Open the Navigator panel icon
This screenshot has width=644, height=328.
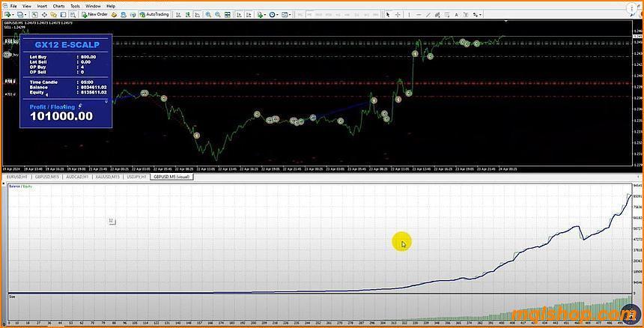[x=54, y=14]
